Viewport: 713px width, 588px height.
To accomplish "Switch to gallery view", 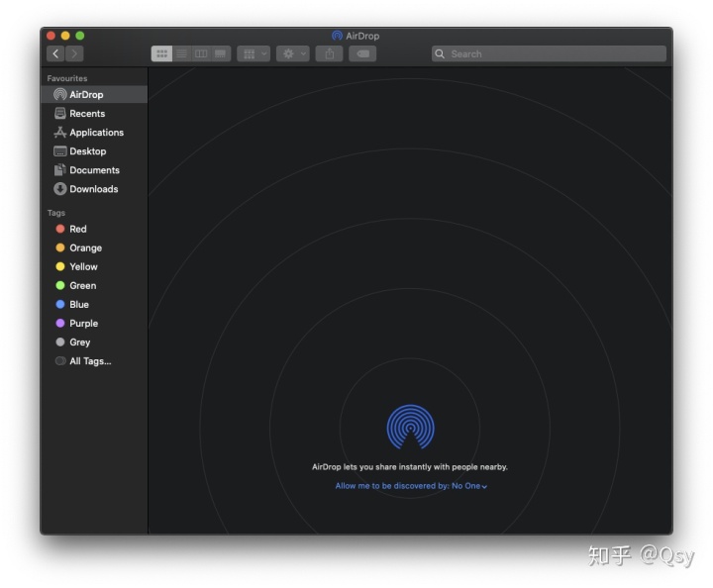I will click(x=221, y=53).
